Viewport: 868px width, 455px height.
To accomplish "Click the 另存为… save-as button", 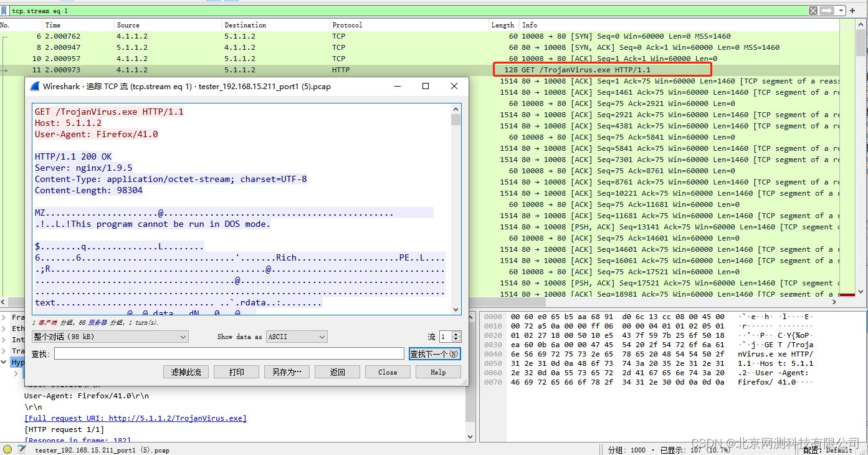I will point(287,372).
